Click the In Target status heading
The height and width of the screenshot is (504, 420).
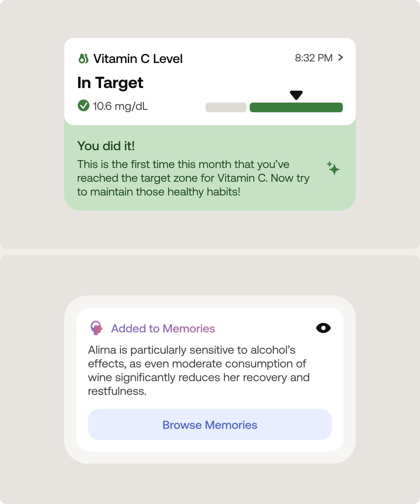tap(110, 83)
